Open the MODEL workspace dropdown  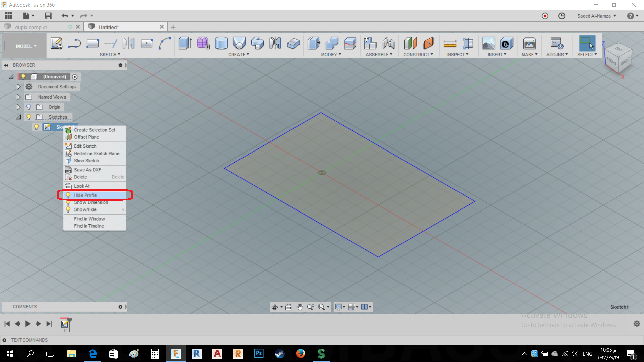pyautogui.click(x=26, y=46)
